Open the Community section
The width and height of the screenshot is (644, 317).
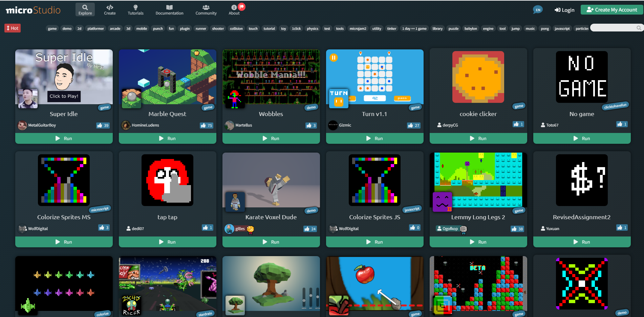coord(206,9)
